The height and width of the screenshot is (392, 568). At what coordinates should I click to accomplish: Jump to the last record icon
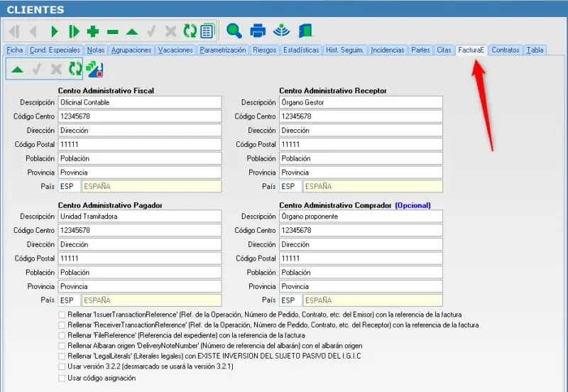[74, 31]
